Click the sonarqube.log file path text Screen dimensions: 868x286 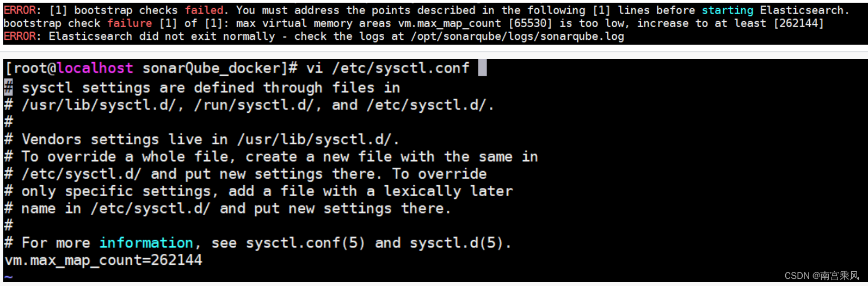[518, 36]
